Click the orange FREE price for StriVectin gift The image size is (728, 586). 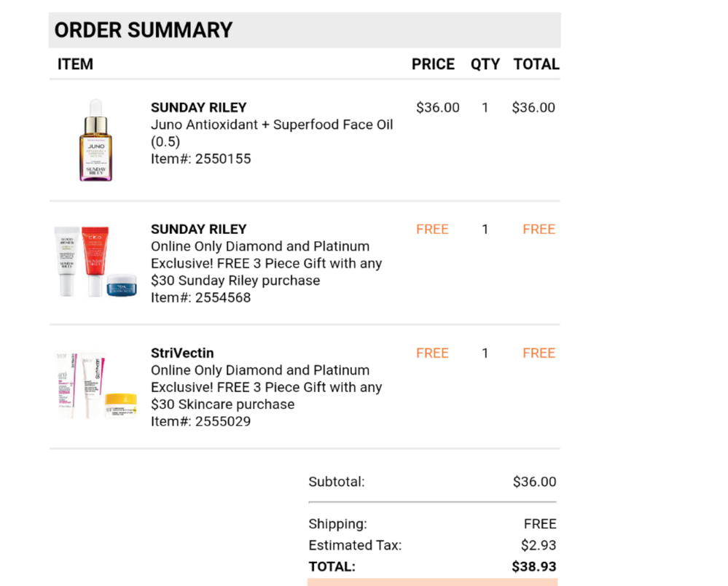432,353
